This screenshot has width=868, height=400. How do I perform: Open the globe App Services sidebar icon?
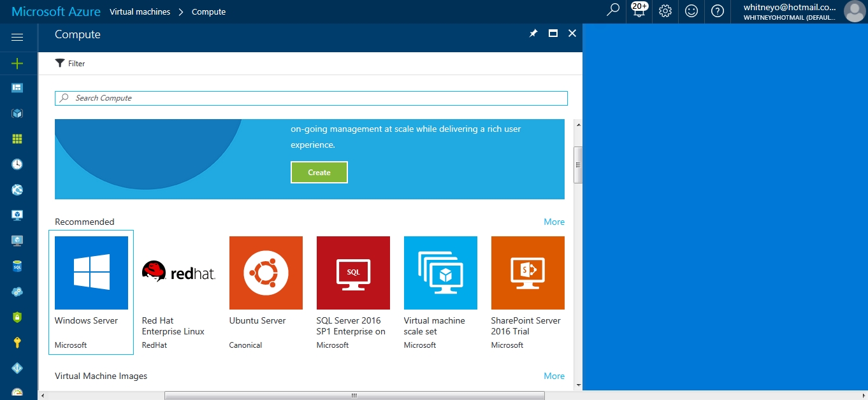click(17, 190)
